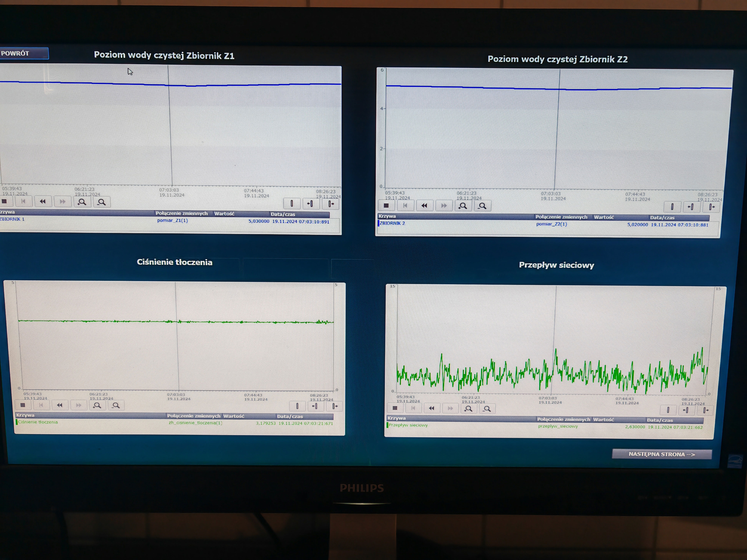Stop the Zbiornik Z2 trend updating

[386, 205]
